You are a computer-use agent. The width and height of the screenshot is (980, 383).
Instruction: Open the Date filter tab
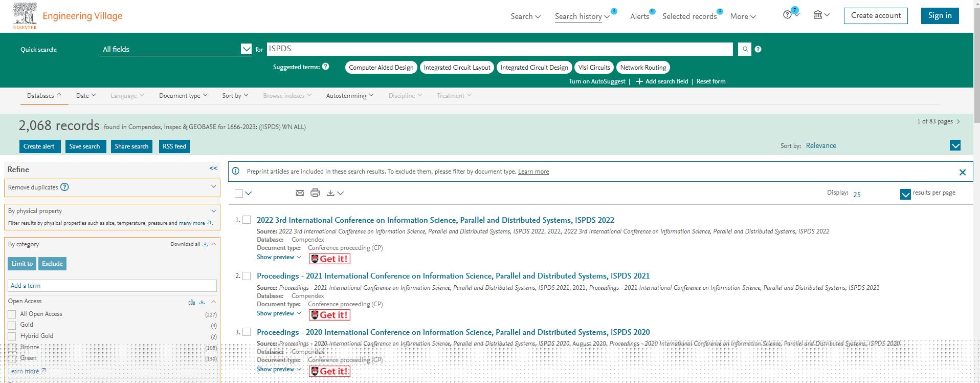(86, 96)
